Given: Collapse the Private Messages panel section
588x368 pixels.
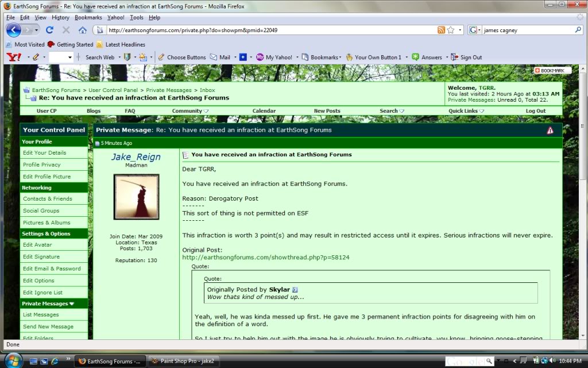Looking at the screenshot, I should [72, 304].
